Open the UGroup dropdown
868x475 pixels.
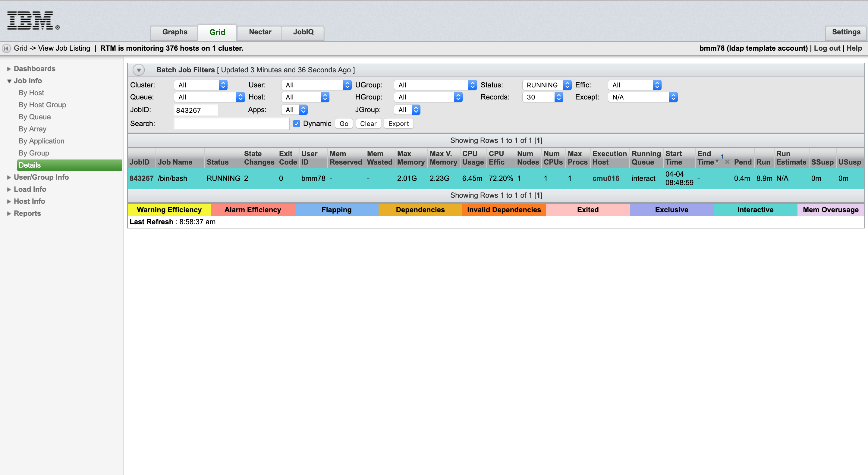tap(435, 85)
